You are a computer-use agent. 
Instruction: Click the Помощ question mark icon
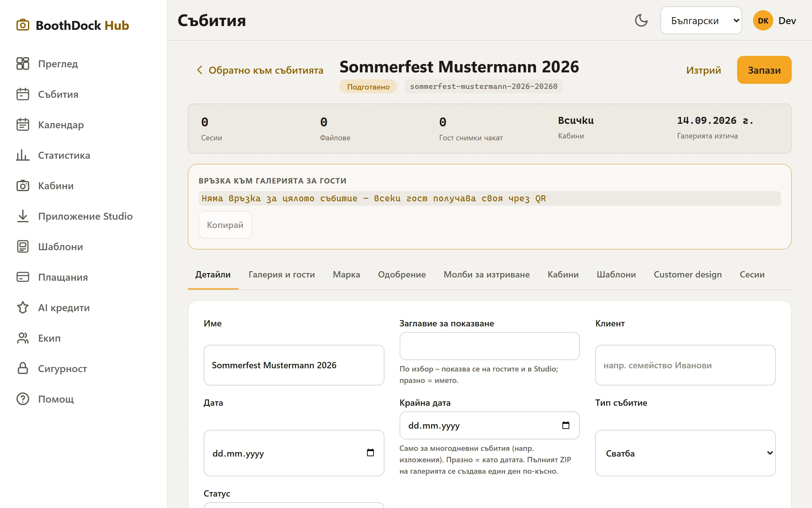[23, 399]
